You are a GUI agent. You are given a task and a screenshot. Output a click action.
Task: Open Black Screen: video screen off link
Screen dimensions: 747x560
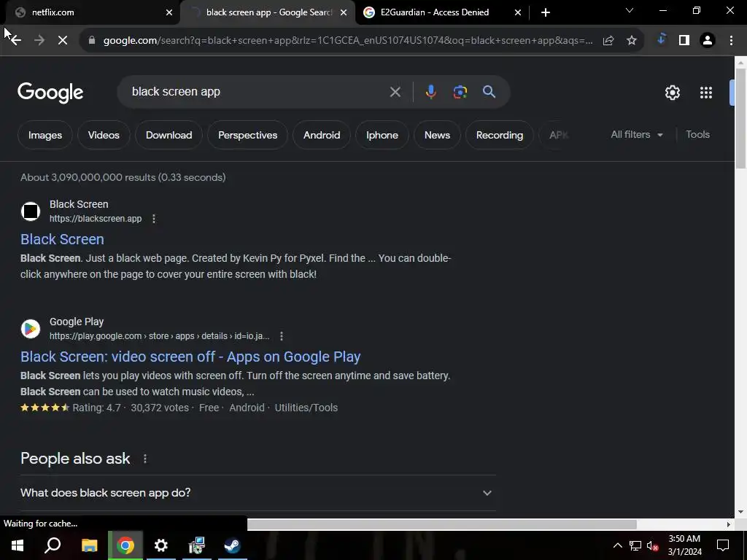point(190,357)
